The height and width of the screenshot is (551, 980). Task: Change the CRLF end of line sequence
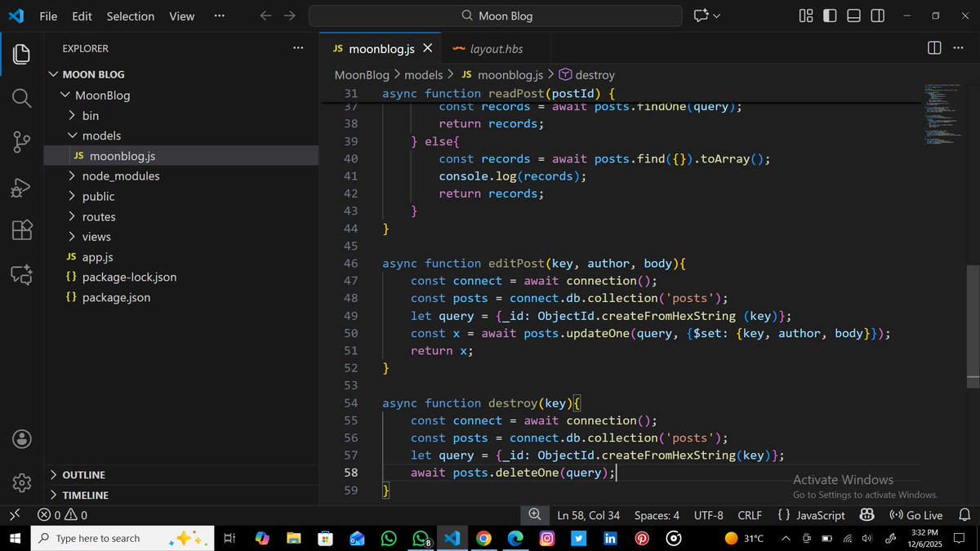click(750, 515)
